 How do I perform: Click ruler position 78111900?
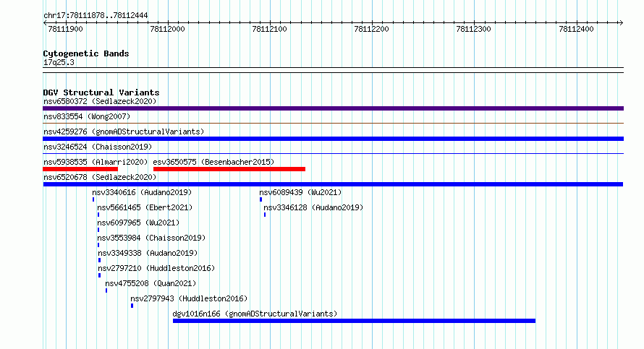point(65,29)
